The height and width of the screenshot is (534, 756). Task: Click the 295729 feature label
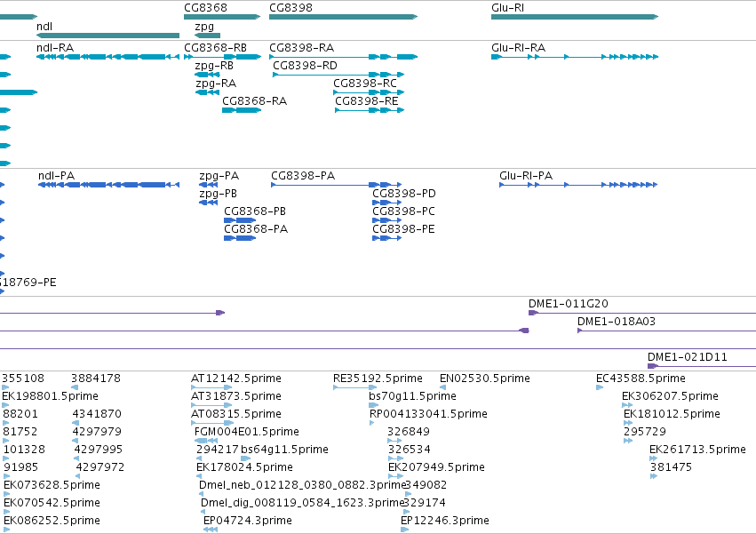point(645,432)
